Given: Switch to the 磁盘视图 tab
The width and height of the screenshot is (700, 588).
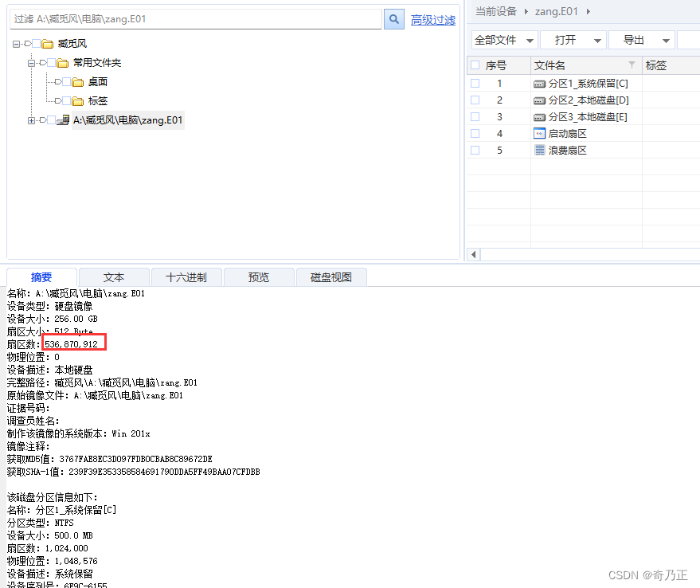Looking at the screenshot, I should (x=331, y=276).
